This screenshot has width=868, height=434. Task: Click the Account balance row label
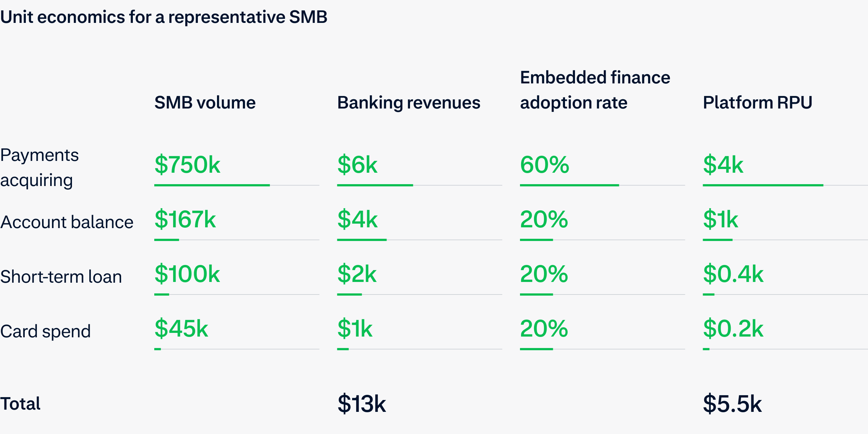[x=67, y=222]
